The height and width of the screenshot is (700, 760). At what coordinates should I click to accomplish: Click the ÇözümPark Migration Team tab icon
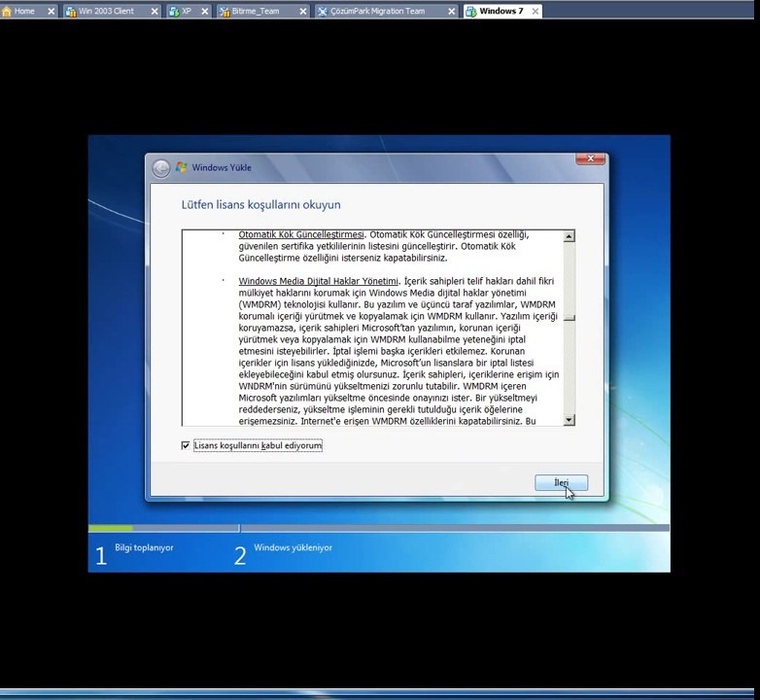tap(323, 11)
